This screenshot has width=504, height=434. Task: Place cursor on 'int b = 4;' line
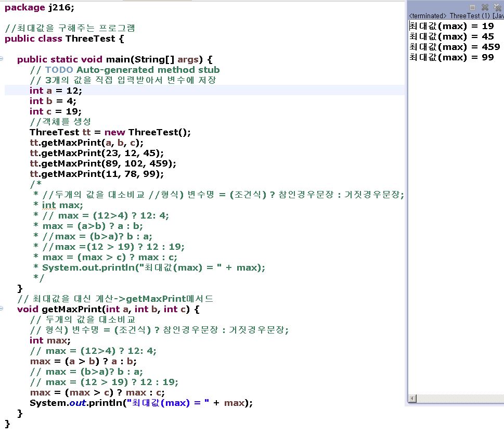tap(53, 101)
